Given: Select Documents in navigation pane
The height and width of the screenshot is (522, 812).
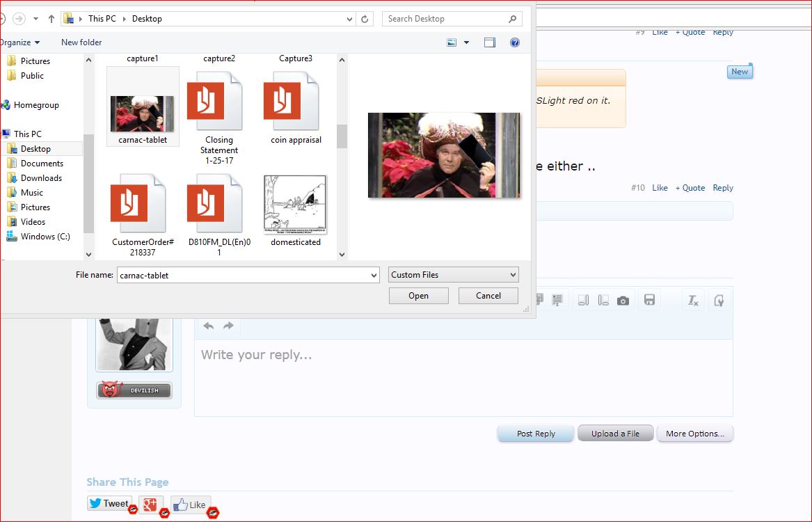Looking at the screenshot, I should coord(42,163).
